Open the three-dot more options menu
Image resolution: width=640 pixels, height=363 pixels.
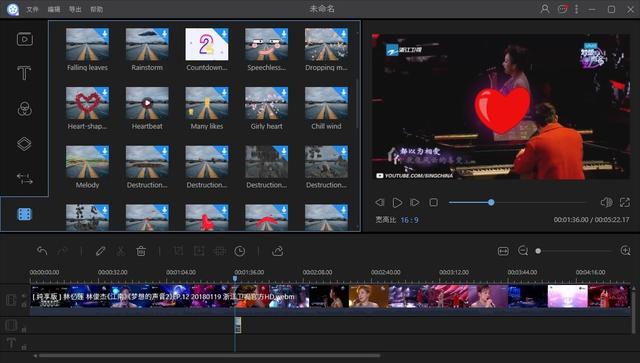pos(576,9)
